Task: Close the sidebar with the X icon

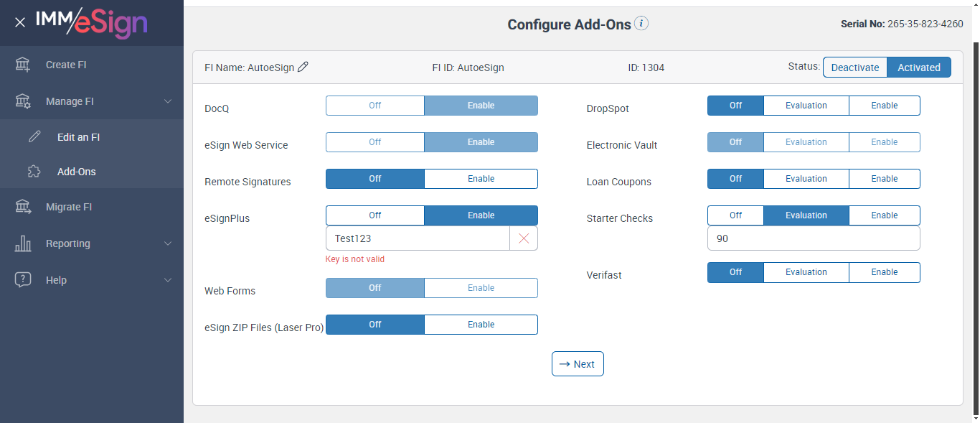Action: point(20,22)
